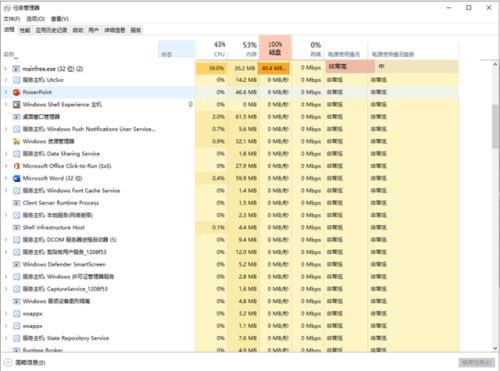The image size is (500, 371).
Task: Sort by the 内存 column header
Action: (x=243, y=49)
